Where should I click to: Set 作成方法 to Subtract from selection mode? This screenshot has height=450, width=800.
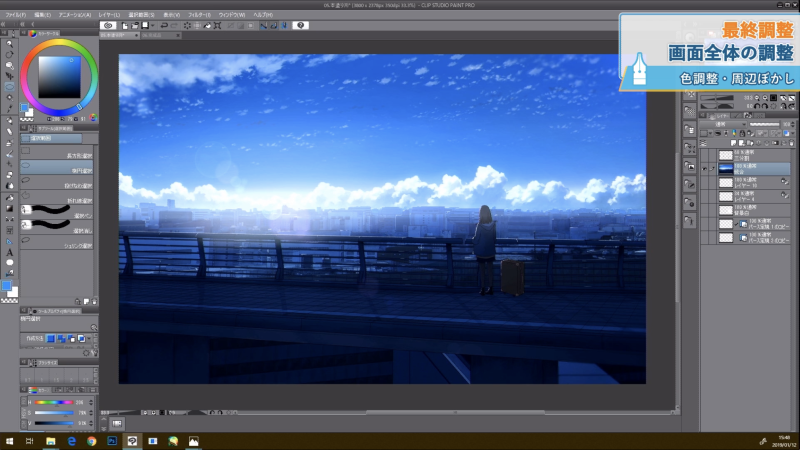71,338
